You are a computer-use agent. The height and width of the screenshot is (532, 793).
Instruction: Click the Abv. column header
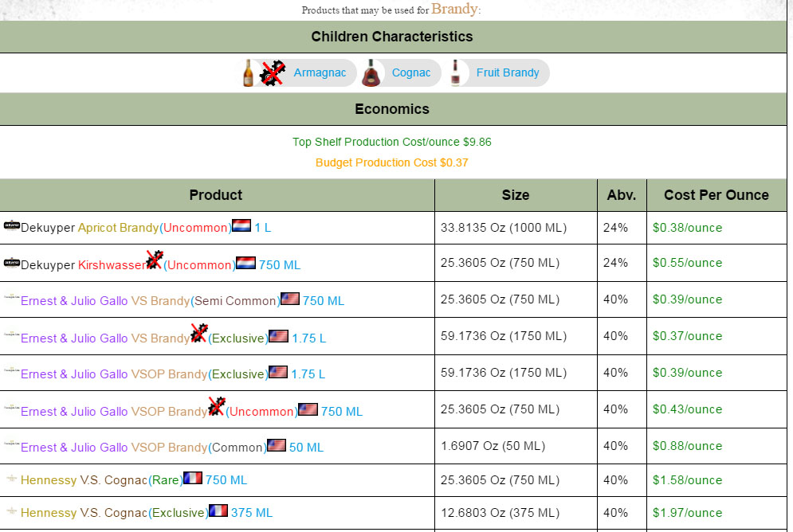coord(621,195)
